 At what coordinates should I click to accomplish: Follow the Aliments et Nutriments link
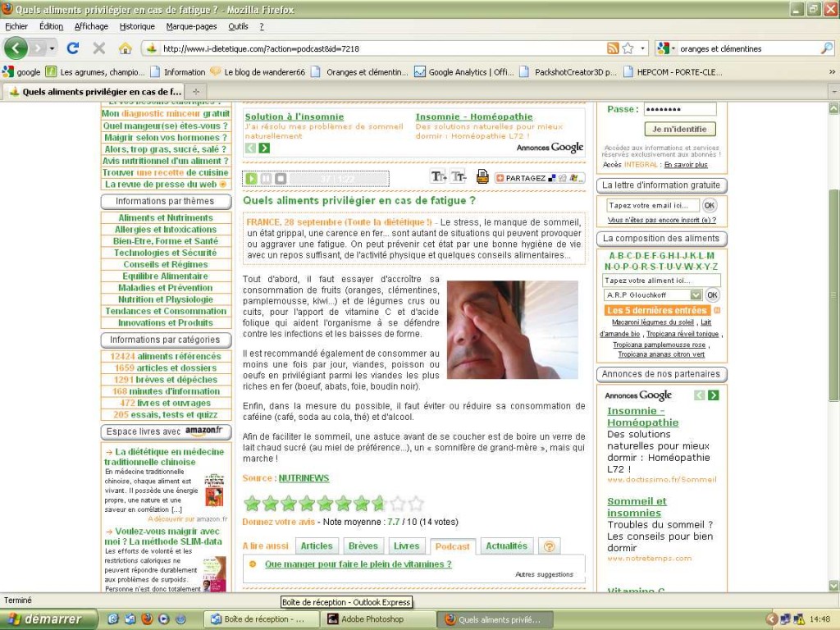point(166,218)
